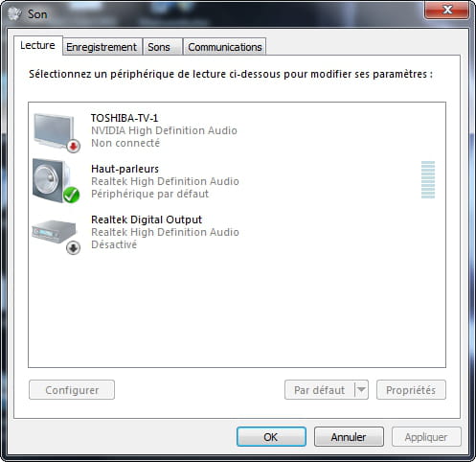Set device with Par défaut button
This screenshot has width=476, height=462.
point(320,390)
